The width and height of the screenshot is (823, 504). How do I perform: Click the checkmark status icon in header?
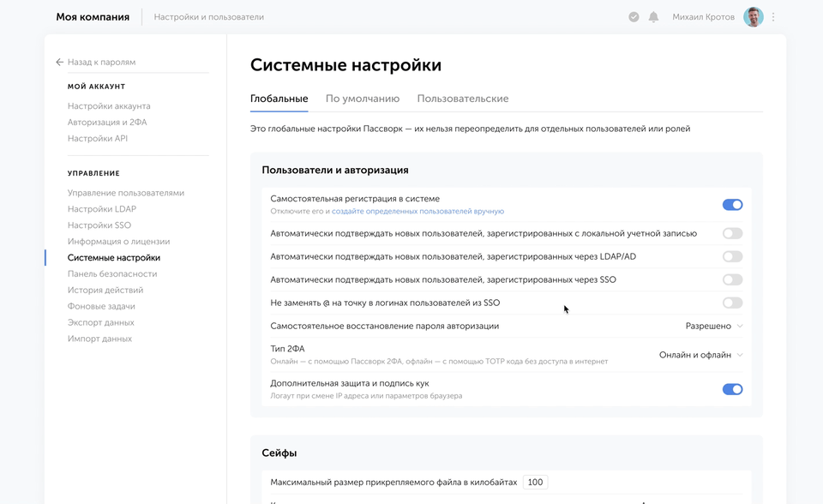(x=634, y=17)
